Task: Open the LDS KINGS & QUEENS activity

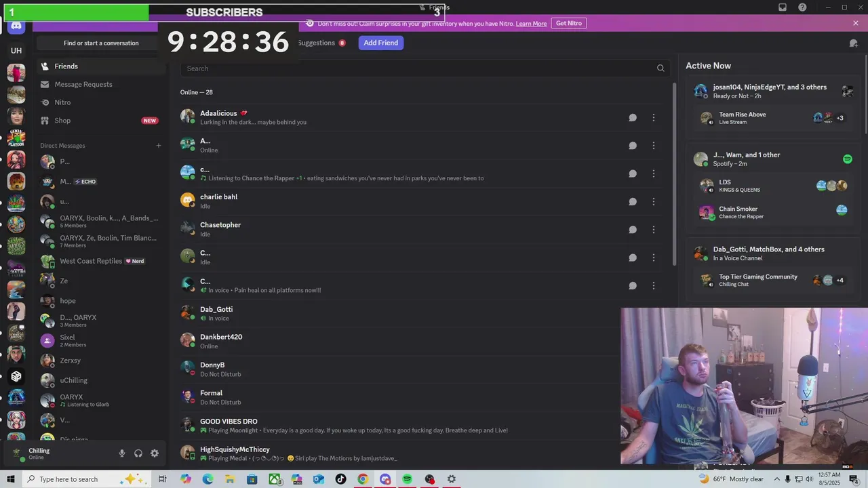Action: [773, 186]
